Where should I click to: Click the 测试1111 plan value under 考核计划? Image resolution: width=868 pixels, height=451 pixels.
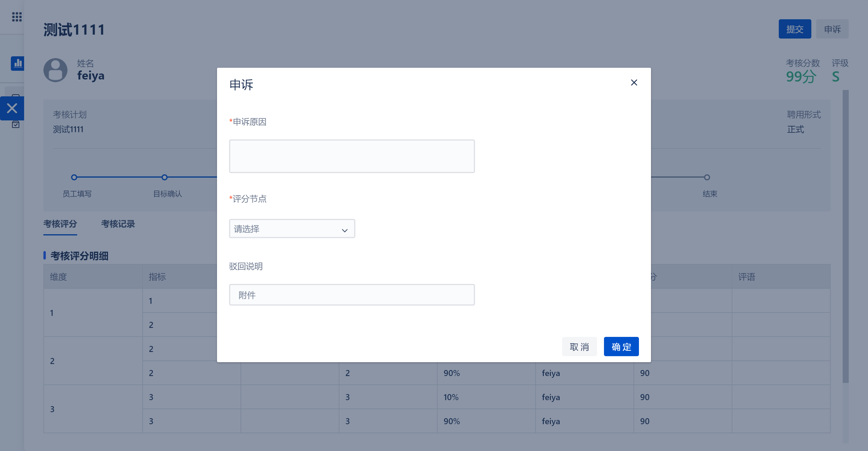click(68, 129)
